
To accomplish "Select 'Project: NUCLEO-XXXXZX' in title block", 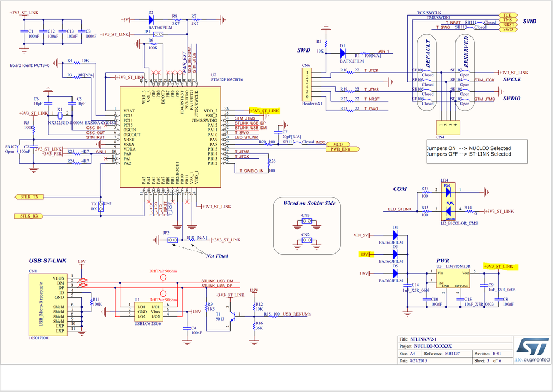I will (426, 346).
